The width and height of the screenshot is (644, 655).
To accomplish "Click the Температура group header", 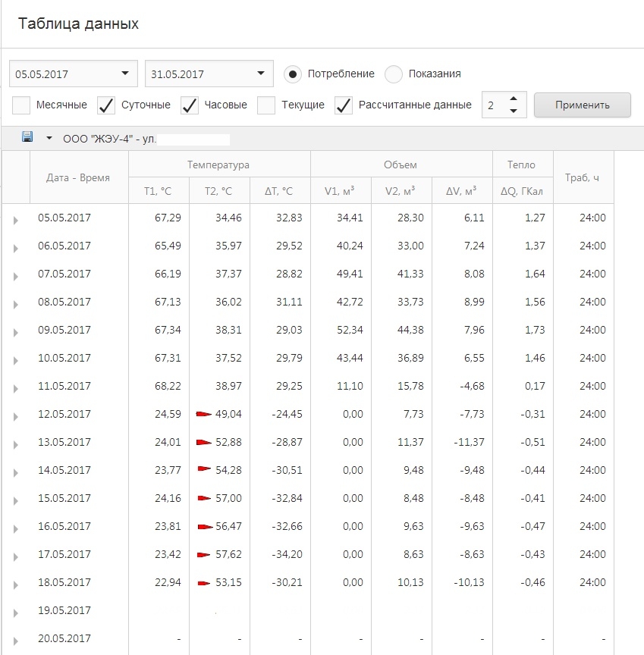I will tap(219, 165).
